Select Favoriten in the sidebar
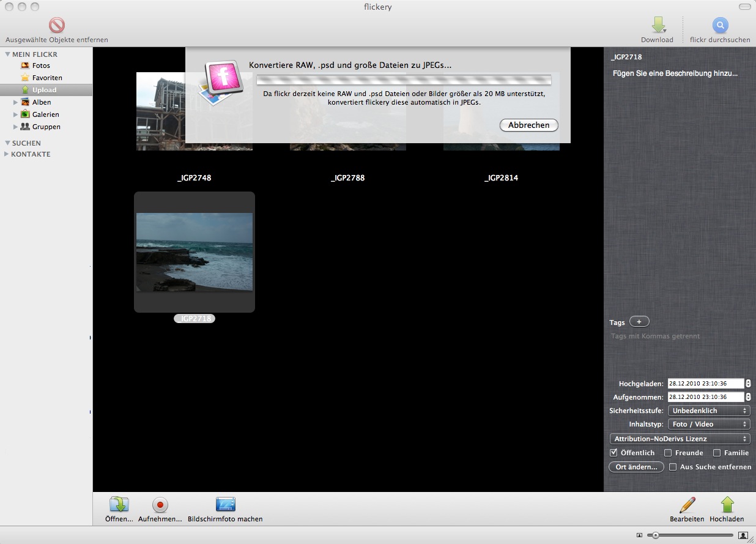756x544 pixels. point(46,78)
